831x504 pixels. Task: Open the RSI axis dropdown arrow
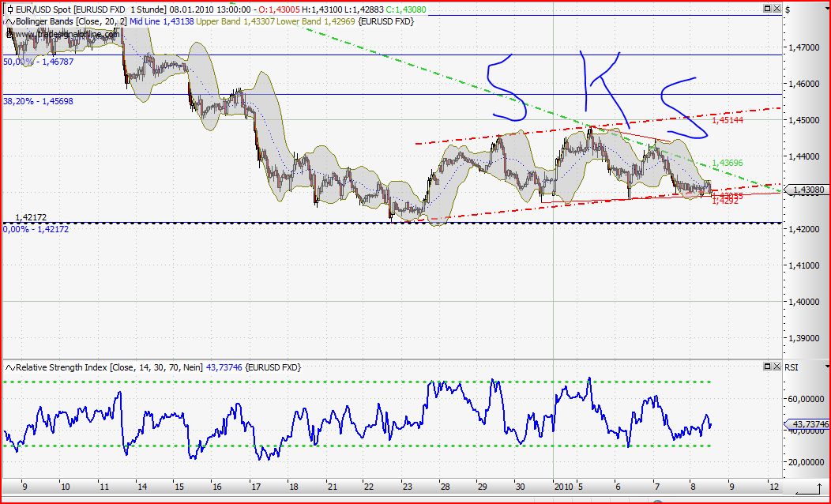827,367
